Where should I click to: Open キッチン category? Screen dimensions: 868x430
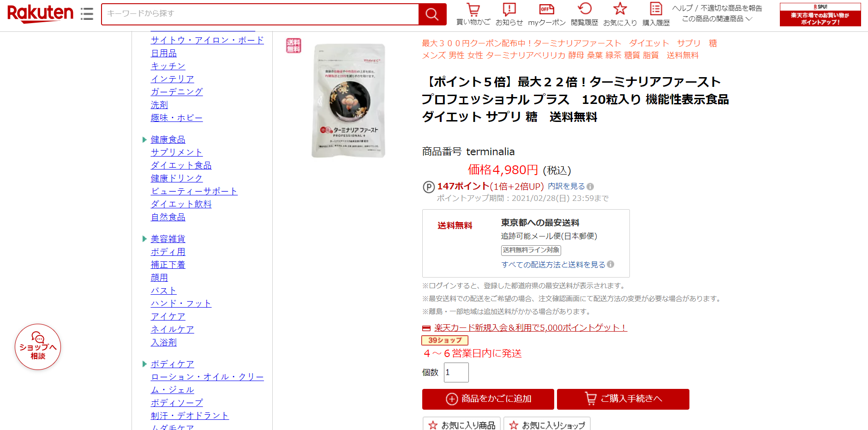click(x=168, y=66)
